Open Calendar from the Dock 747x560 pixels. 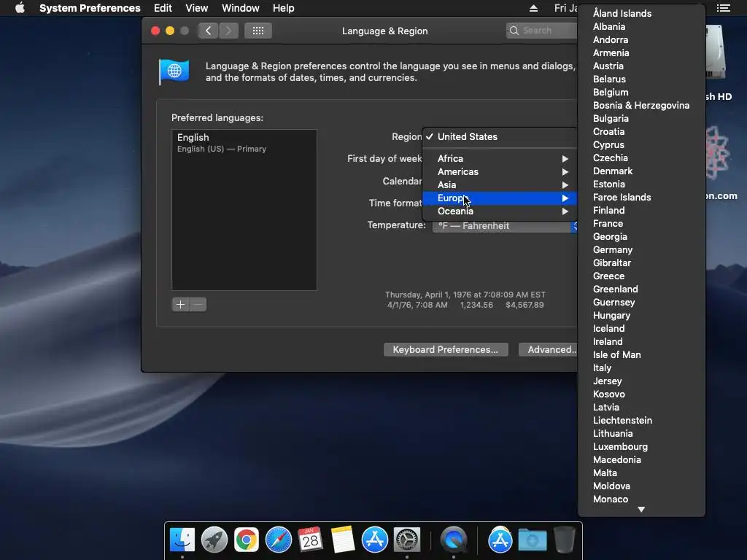(x=310, y=540)
